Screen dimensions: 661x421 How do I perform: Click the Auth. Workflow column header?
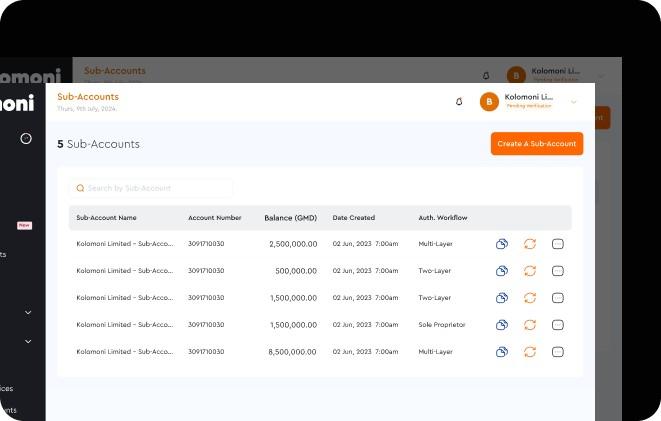tap(443, 217)
